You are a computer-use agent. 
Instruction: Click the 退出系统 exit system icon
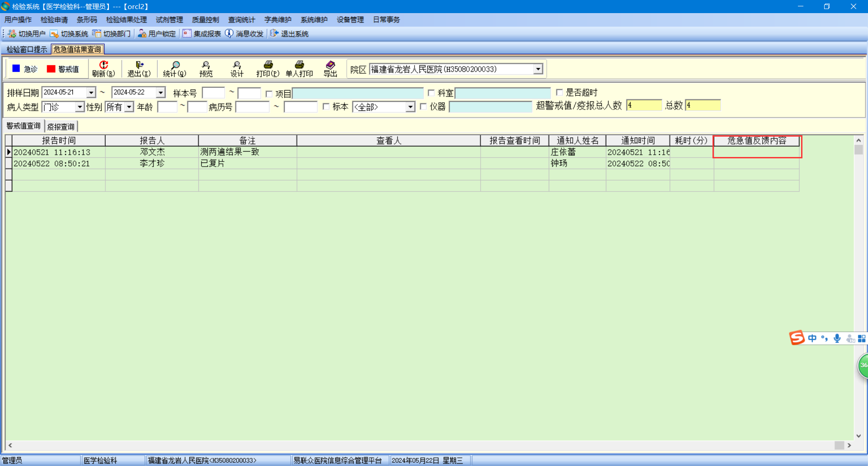click(274, 33)
